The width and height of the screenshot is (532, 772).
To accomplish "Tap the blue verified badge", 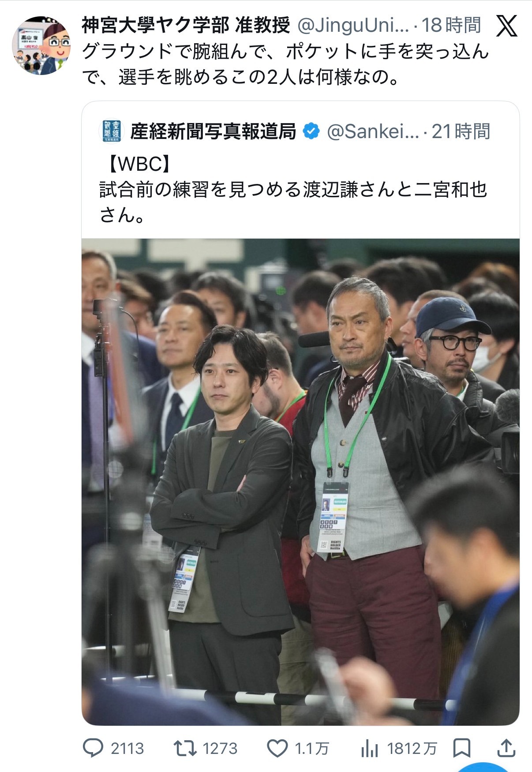I will tap(311, 131).
